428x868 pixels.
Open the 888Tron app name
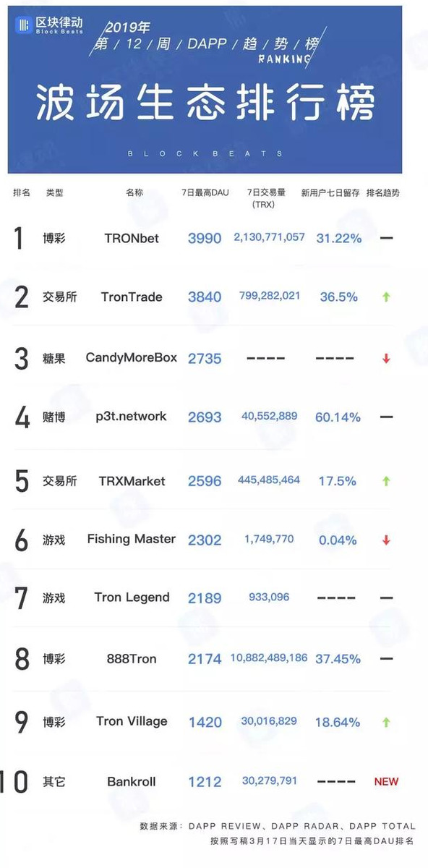click(x=132, y=659)
